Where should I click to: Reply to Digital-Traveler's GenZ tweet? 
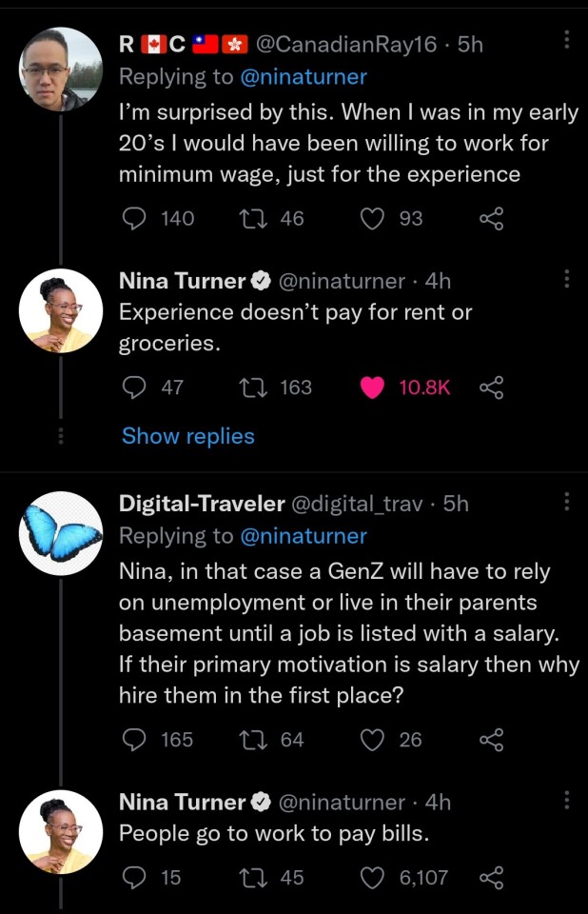pos(136,740)
